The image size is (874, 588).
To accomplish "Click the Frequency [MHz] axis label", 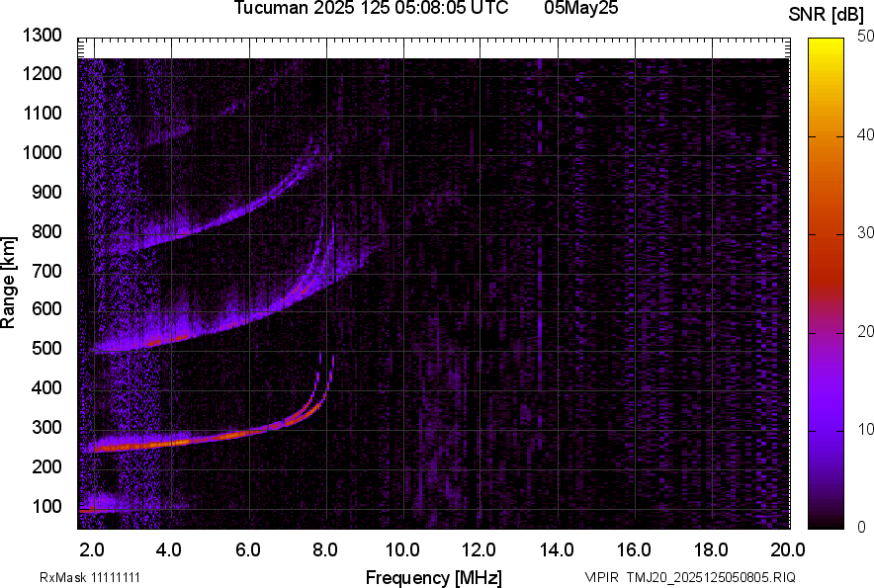I will tap(434, 577).
